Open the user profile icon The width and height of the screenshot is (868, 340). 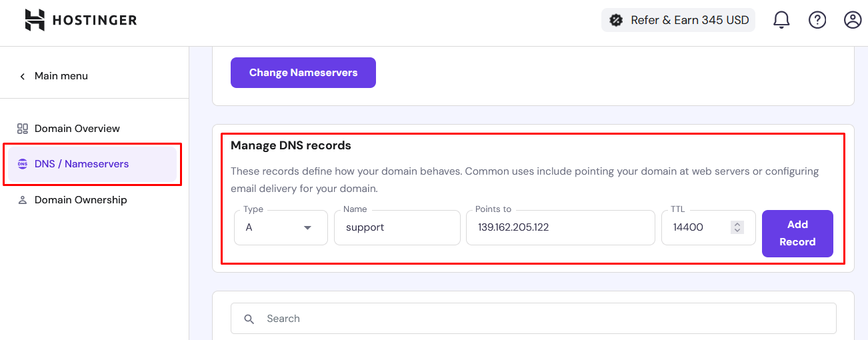(x=853, y=20)
